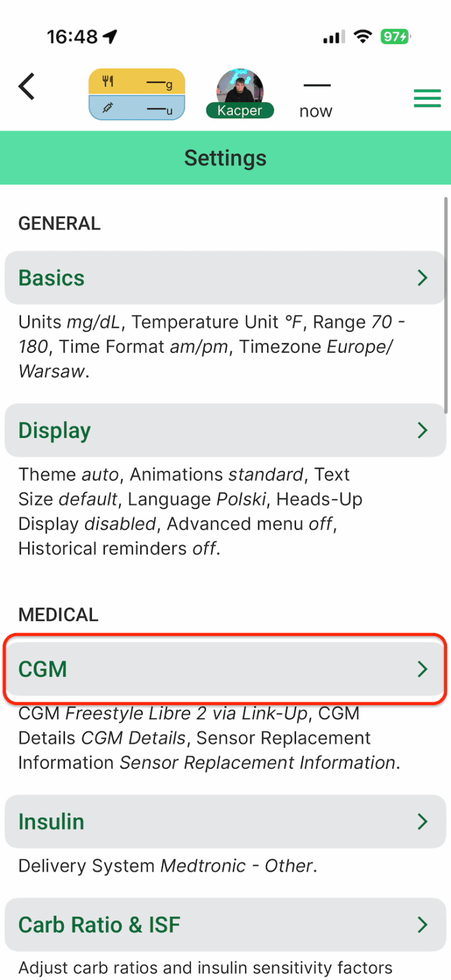
Task: Click the vertical scrollbar on the right
Action: click(x=445, y=305)
